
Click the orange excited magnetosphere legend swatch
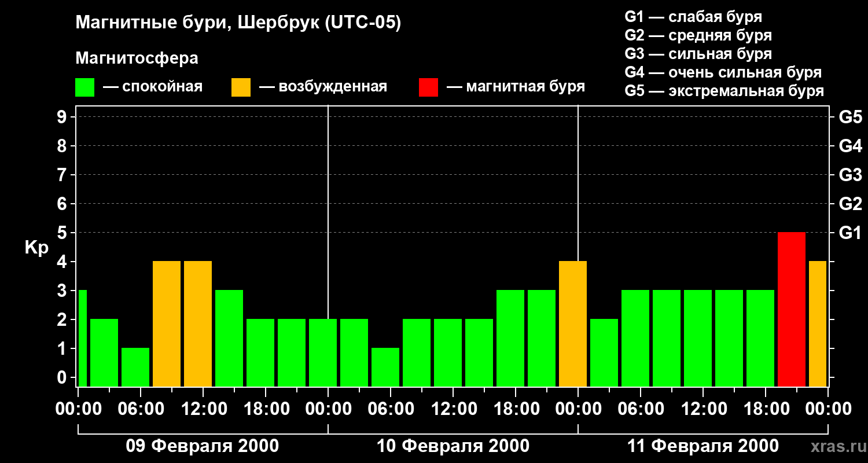pos(241,87)
